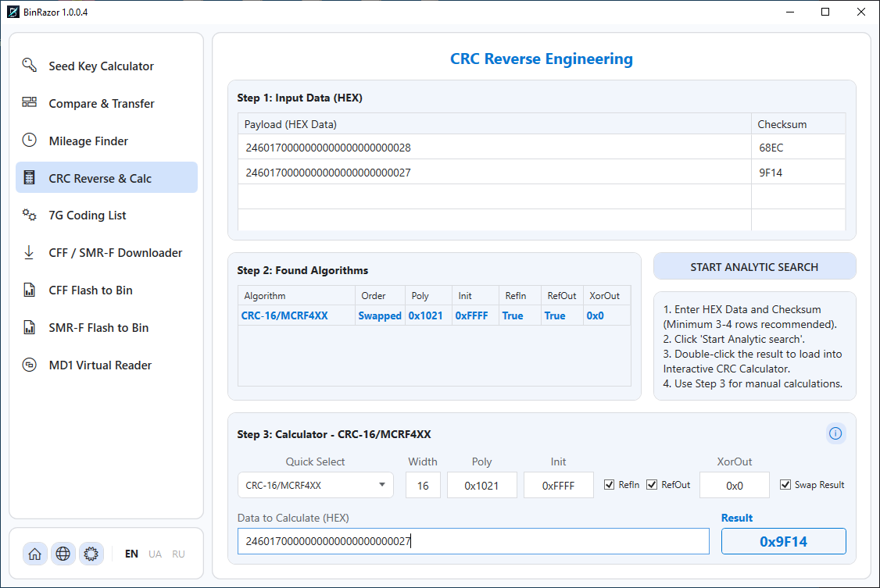Select the CRC-16/MCRF4XX found algorithm row
This screenshot has height=588, width=880.
click(x=434, y=315)
